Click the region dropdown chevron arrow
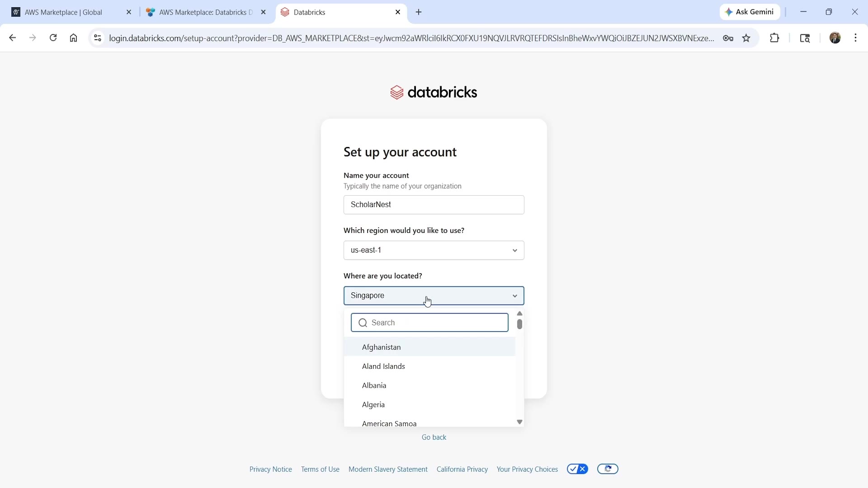The width and height of the screenshot is (868, 488). click(515, 251)
